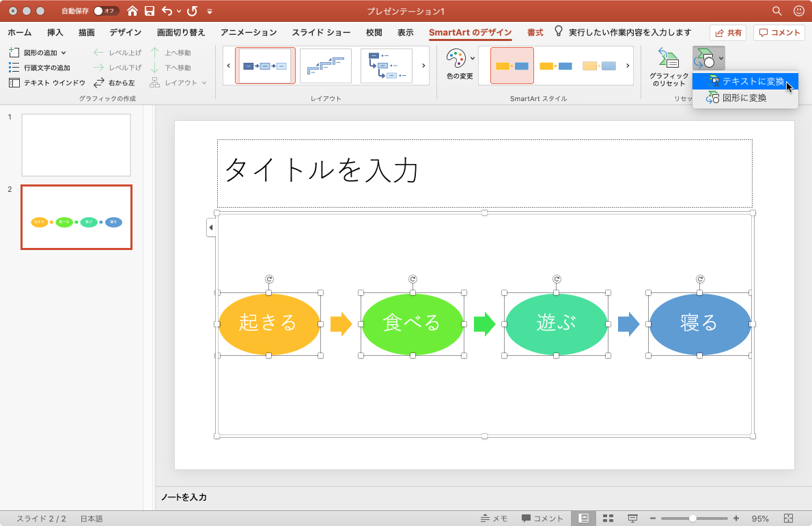Select the bending process layout thumbnail
Viewport: 812px width, 526px height.
pos(387,66)
